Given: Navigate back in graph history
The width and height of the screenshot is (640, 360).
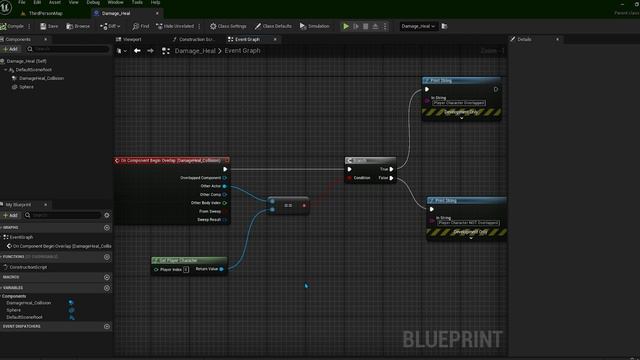Looking at the screenshot, I should (x=137, y=51).
